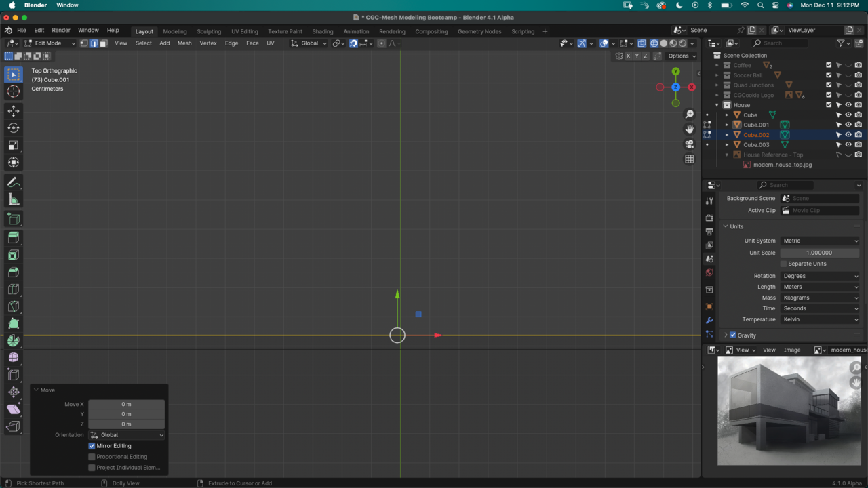The height and width of the screenshot is (488, 868).
Task: Choose the Spin tool
Action: point(14,341)
